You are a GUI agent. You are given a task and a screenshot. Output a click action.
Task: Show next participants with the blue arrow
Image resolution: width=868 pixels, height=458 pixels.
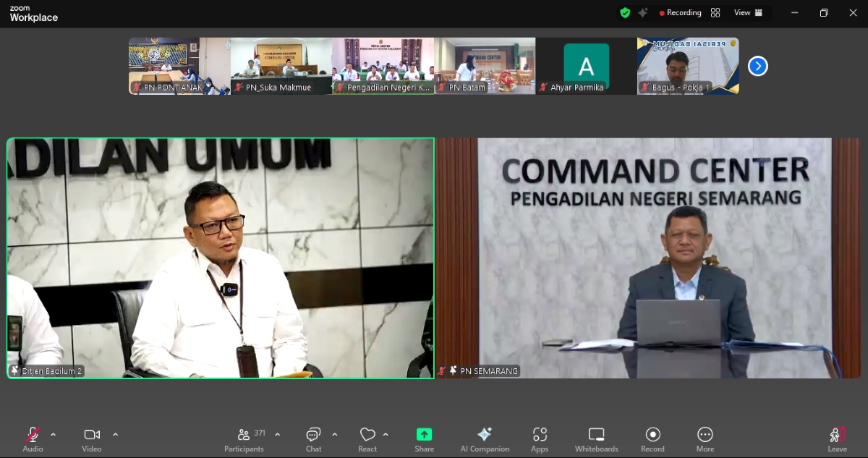pyautogui.click(x=757, y=67)
